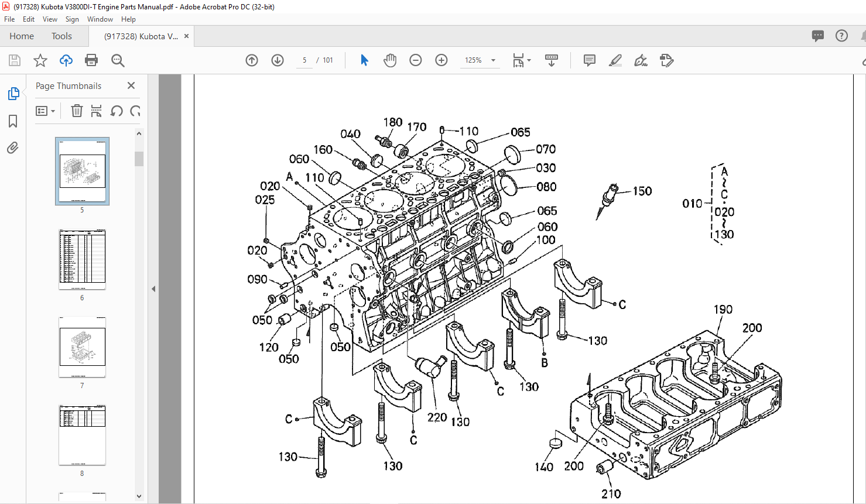Print the document
This screenshot has height=504, width=866.
coord(91,60)
